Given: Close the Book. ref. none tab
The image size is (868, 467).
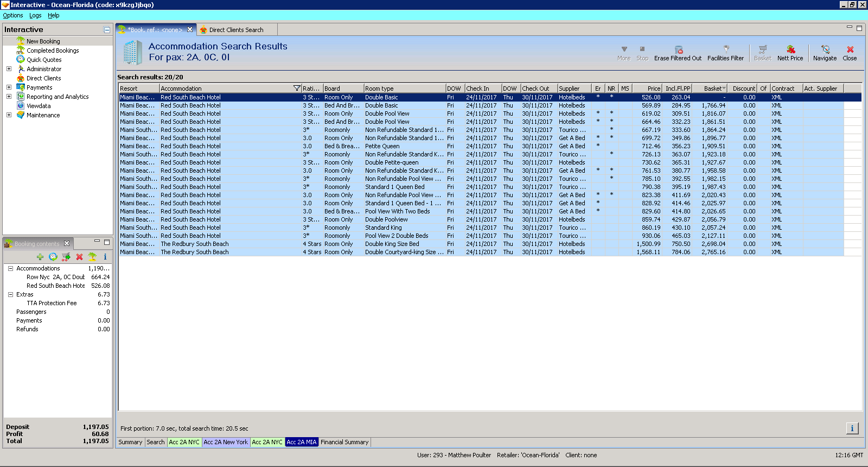Looking at the screenshot, I should pos(190,30).
